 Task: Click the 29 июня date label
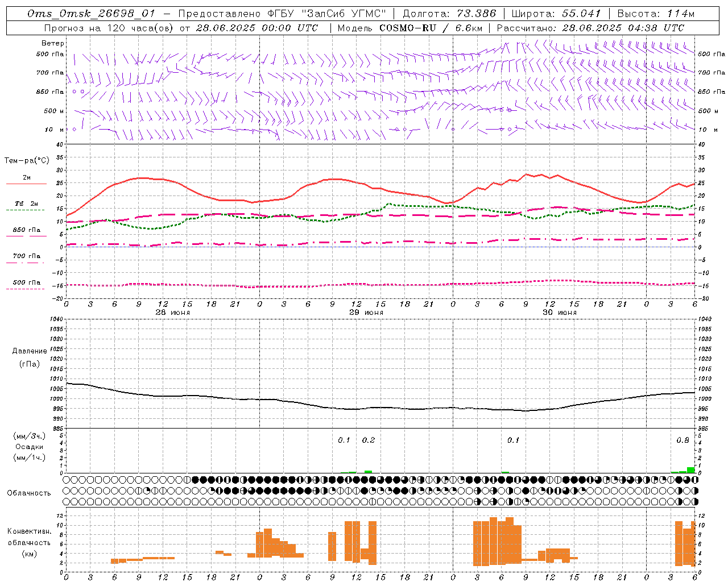[x=366, y=313]
